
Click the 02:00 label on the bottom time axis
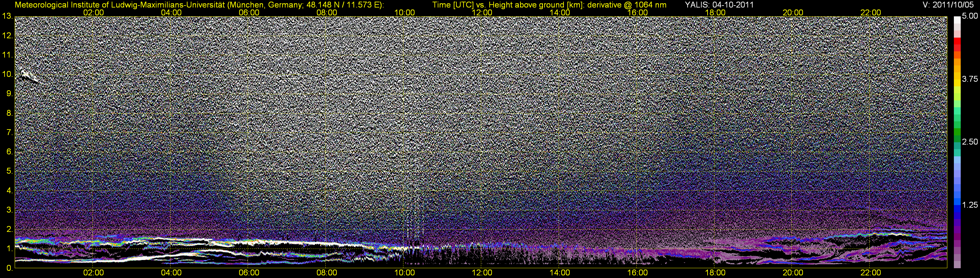(93, 273)
